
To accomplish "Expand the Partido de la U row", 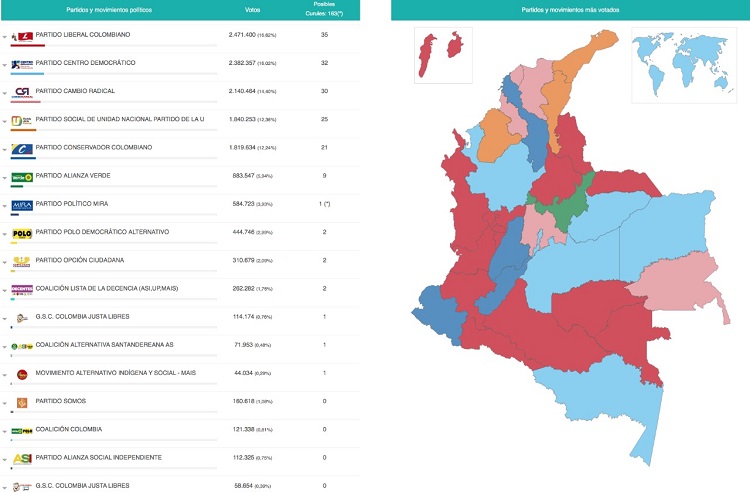I will tap(5, 121).
